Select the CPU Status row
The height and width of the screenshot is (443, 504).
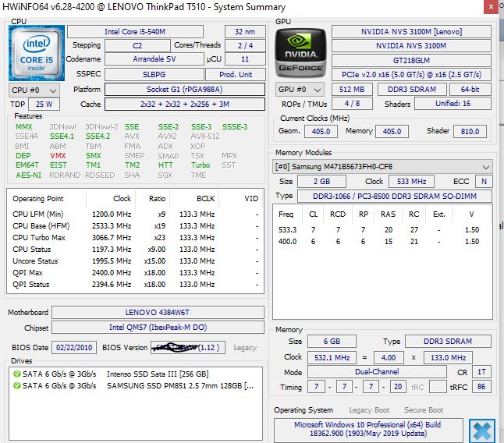point(135,250)
